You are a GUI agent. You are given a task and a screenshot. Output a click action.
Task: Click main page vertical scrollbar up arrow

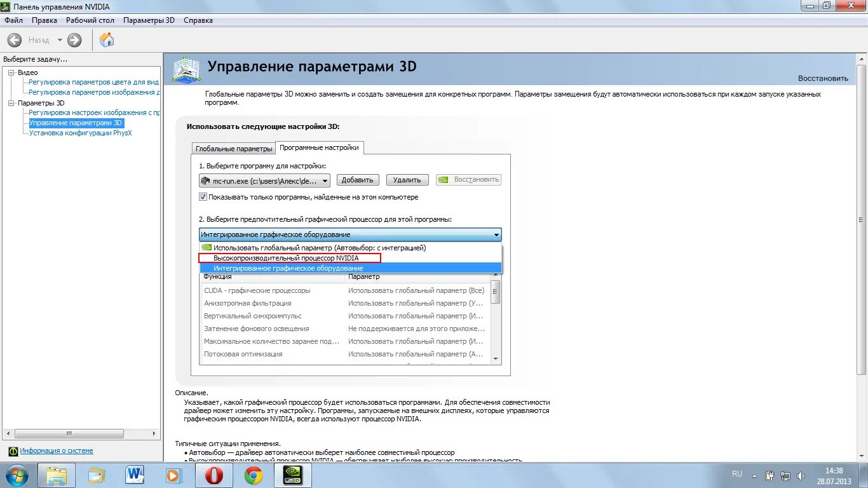862,58
